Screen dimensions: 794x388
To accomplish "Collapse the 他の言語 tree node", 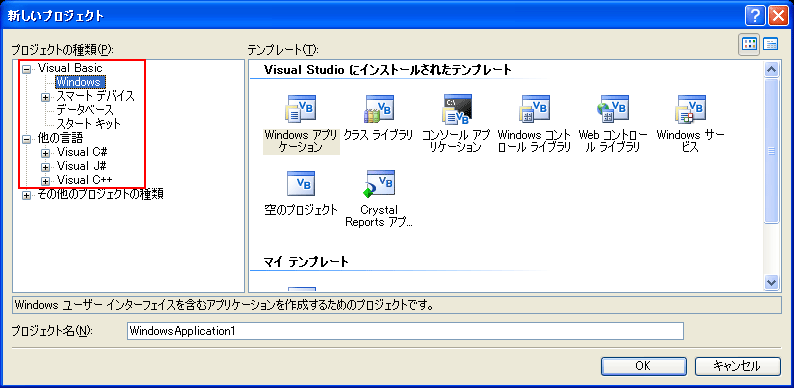I will (27, 139).
